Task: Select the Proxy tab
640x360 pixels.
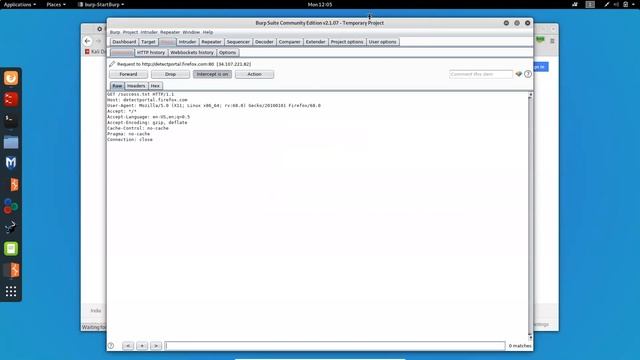Action: coord(167,42)
